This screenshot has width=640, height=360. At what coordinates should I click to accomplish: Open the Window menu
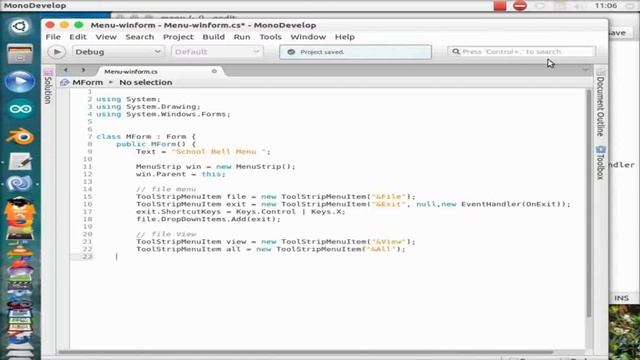click(308, 37)
